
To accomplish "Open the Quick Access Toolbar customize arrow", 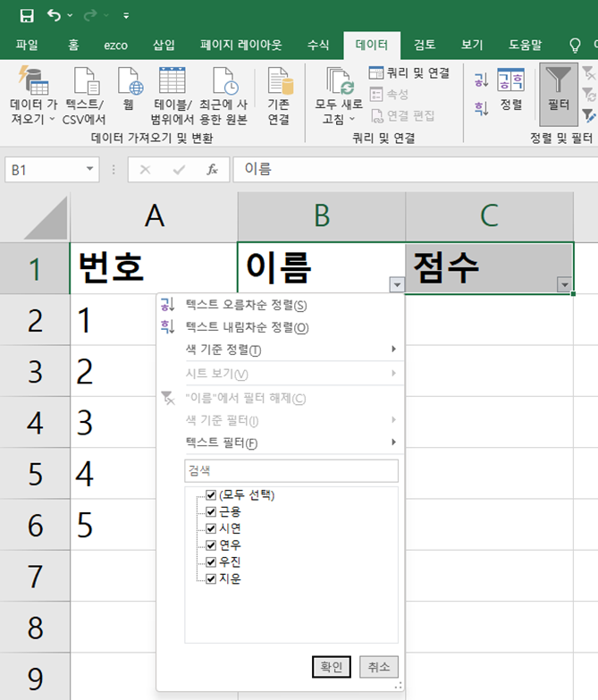I will pyautogui.click(x=126, y=15).
